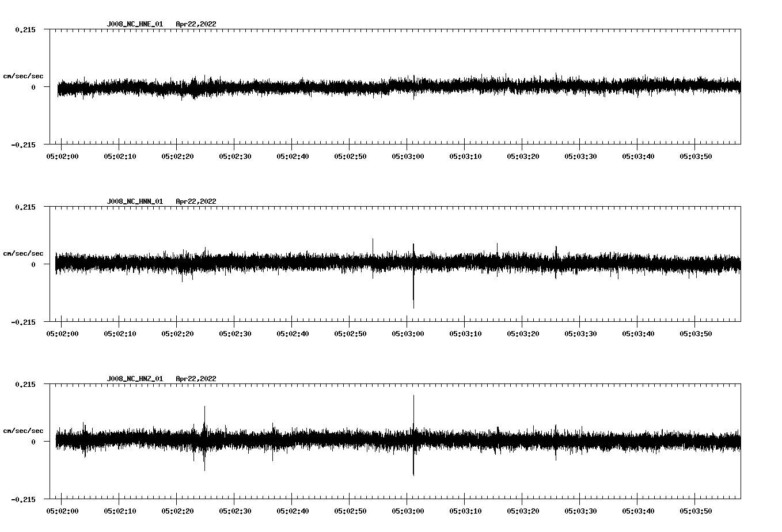Select Apr22,2022 date on the HNN plot
The width and height of the screenshot is (782, 532).
point(196,202)
